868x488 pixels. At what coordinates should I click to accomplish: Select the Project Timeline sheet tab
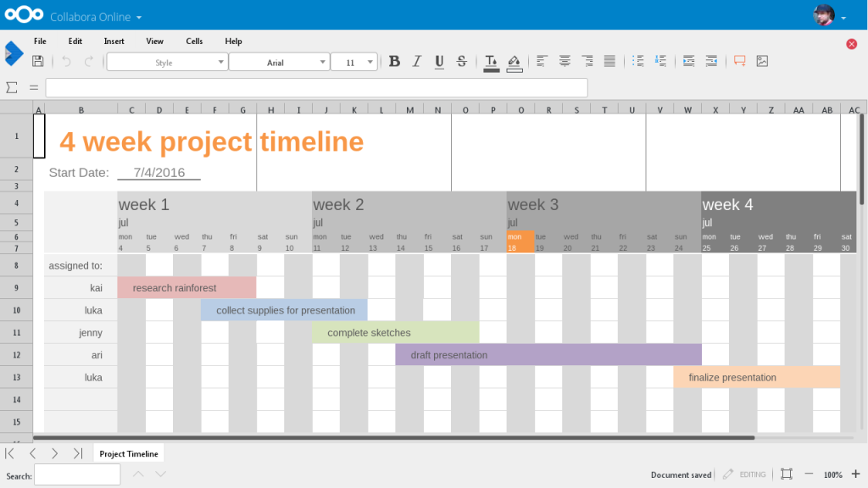pos(128,454)
